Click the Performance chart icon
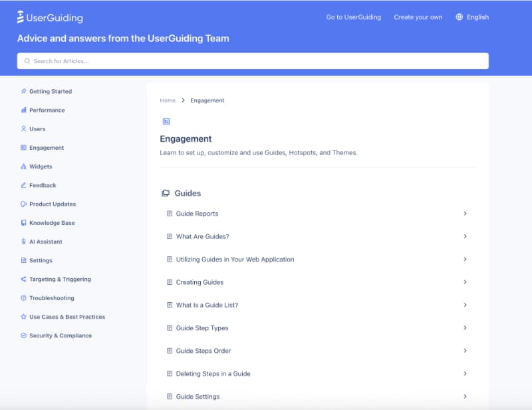Image resolution: width=532 pixels, height=410 pixels. [23, 110]
